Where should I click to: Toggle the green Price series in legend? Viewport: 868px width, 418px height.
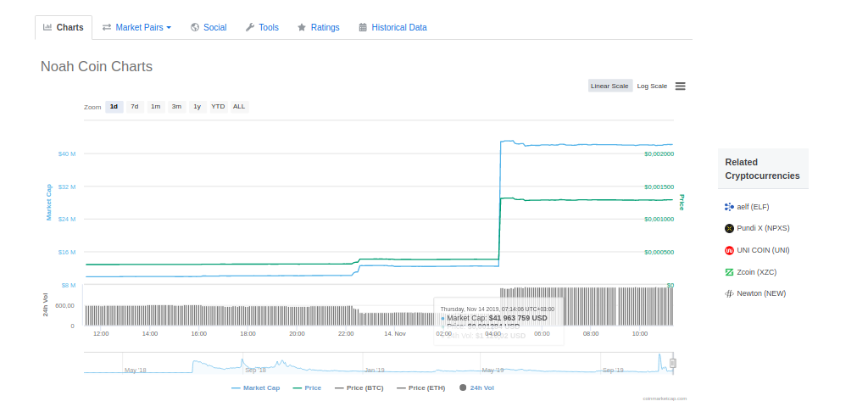coord(307,388)
